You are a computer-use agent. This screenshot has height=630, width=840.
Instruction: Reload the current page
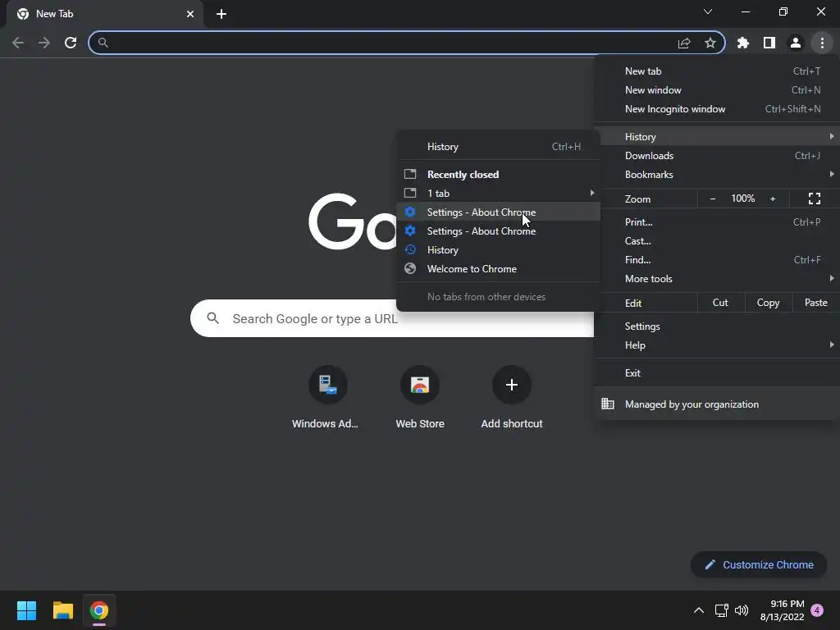point(71,43)
